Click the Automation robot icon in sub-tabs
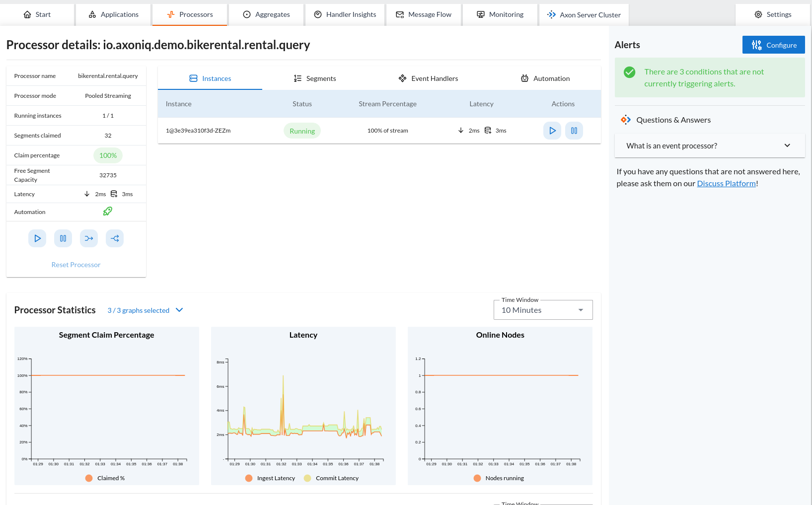Viewport: 812px width, 505px height. pyautogui.click(x=524, y=78)
